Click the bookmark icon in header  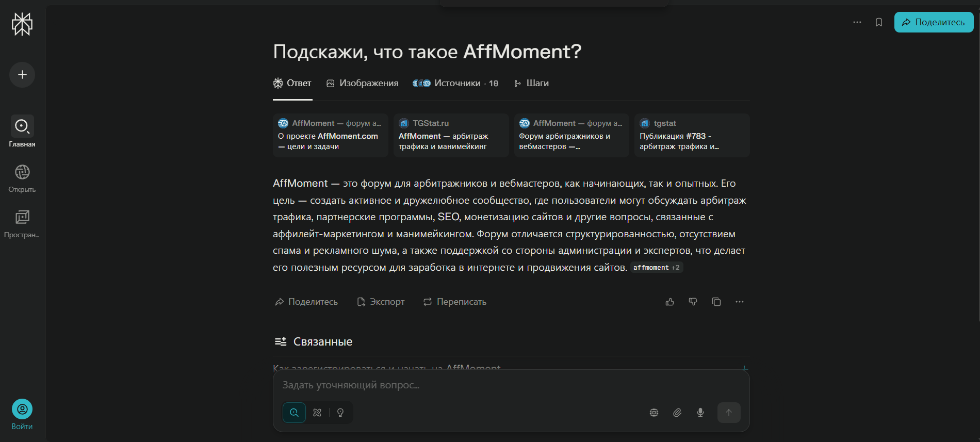pyautogui.click(x=879, y=22)
